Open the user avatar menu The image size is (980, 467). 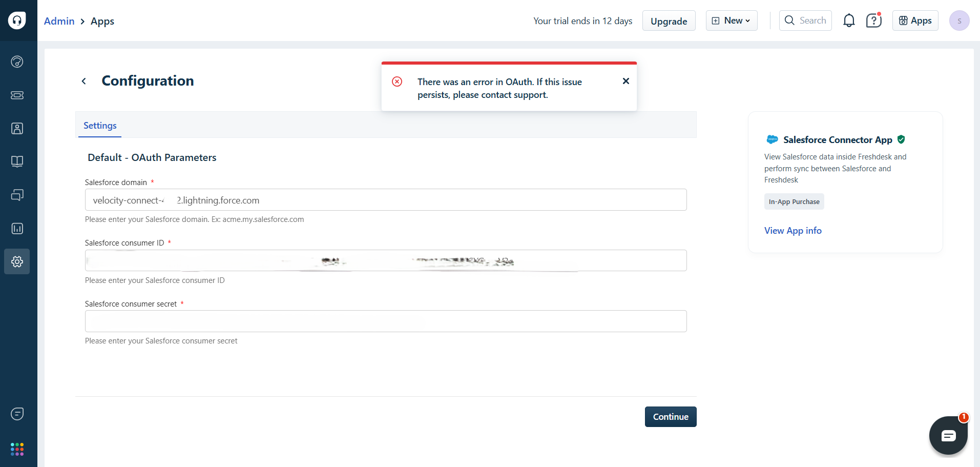[959, 21]
